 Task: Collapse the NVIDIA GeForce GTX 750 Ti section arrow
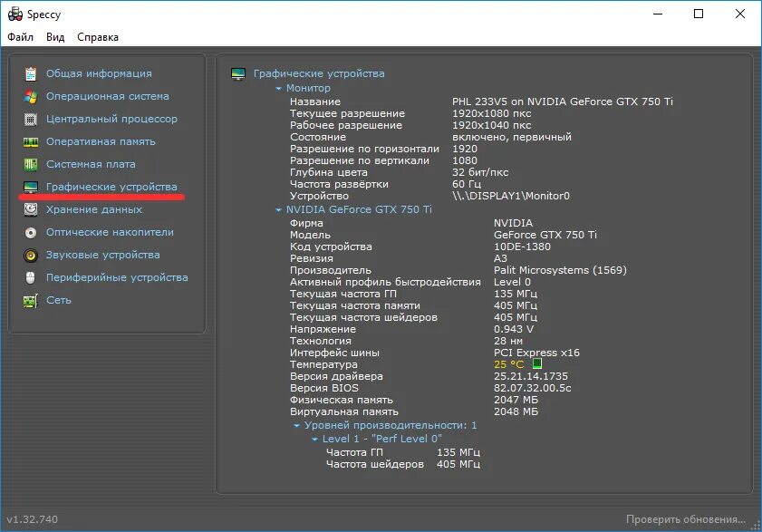point(278,210)
